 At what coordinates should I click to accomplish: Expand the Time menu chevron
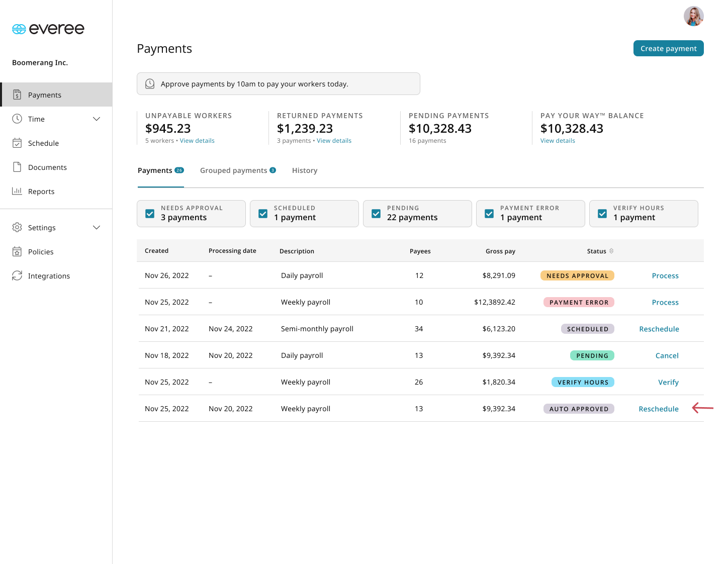[97, 119]
